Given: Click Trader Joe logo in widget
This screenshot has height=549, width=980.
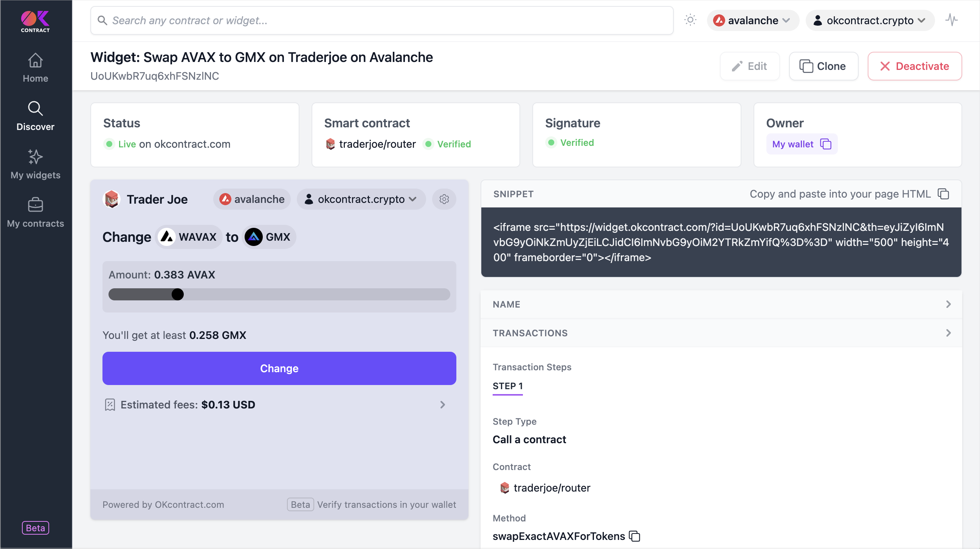Looking at the screenshot, I should click(x=112, y=199).
